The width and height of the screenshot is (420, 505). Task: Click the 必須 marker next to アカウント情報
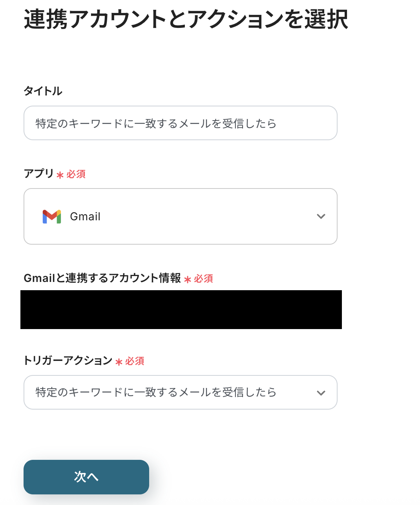point(204,278)
